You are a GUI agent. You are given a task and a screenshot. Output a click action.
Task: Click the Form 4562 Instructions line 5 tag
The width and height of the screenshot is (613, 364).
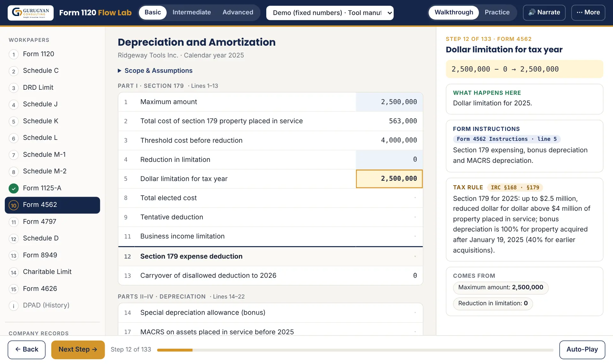tap(507, 139)
